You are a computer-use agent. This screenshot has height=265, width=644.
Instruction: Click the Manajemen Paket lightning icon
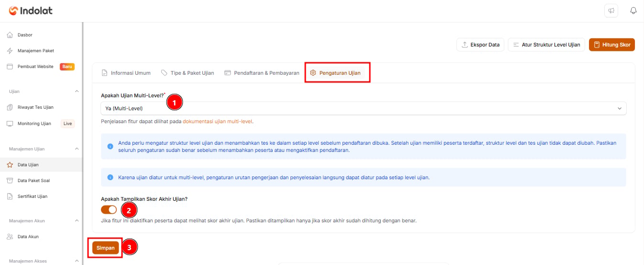10,51
